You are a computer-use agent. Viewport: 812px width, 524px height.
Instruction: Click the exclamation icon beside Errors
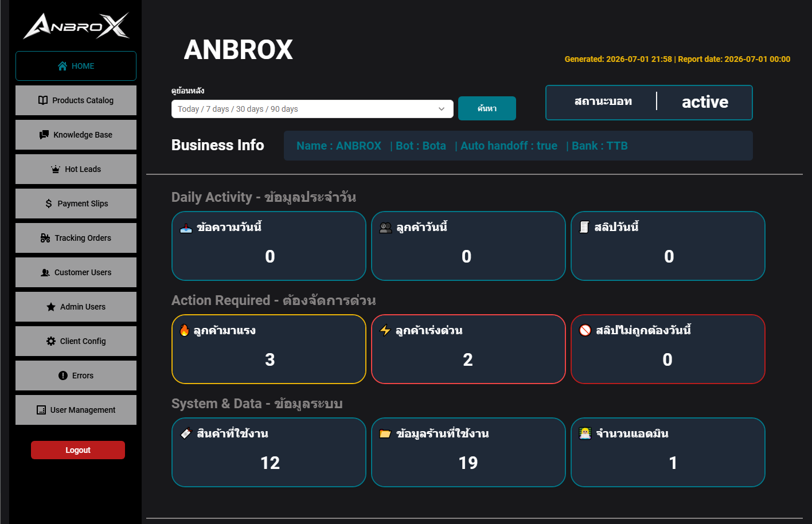pos(63,376)
